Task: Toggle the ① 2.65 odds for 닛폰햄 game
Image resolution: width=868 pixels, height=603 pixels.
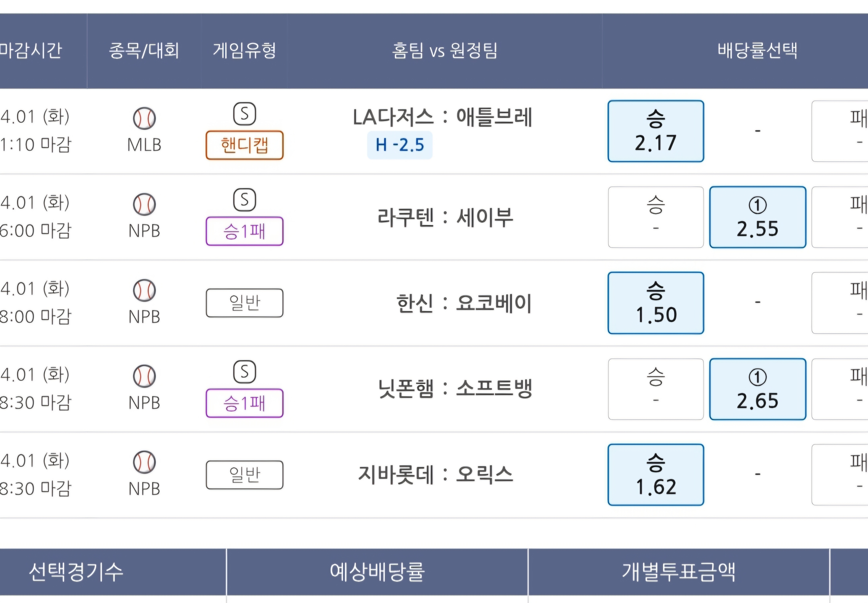Action: point(758,389)
